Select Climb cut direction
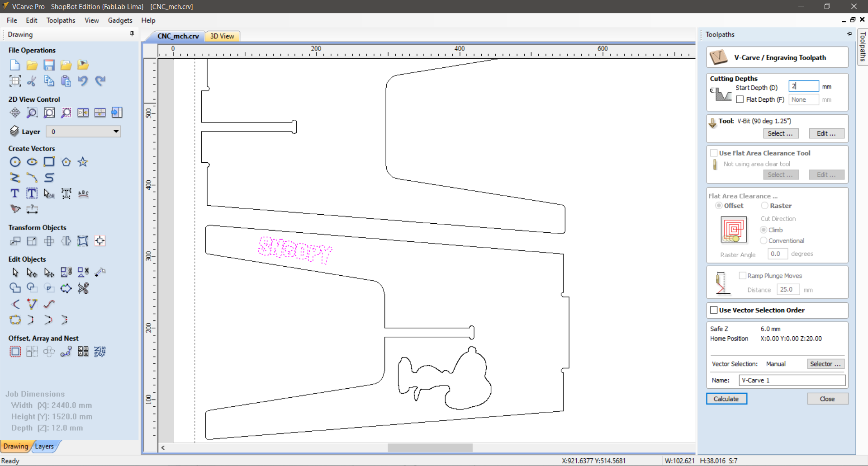This screenshot has height=466, width=868. 764,230
